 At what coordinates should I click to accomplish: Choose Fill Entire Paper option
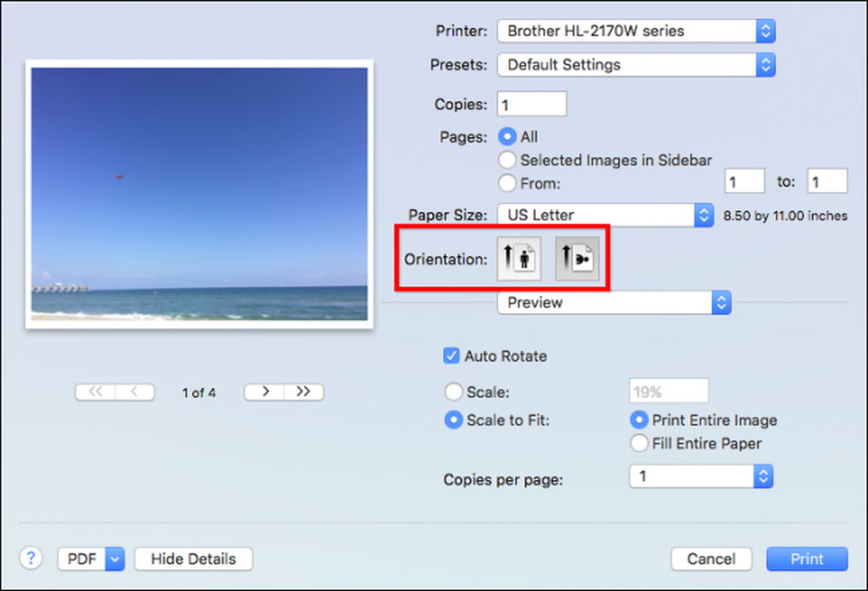coord(639,443)
